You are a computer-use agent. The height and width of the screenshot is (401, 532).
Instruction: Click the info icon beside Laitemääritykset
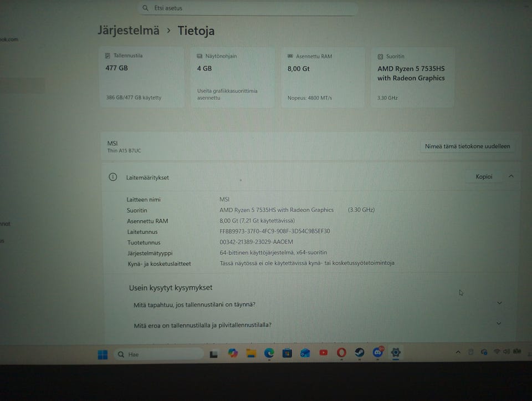coord(112,177)
